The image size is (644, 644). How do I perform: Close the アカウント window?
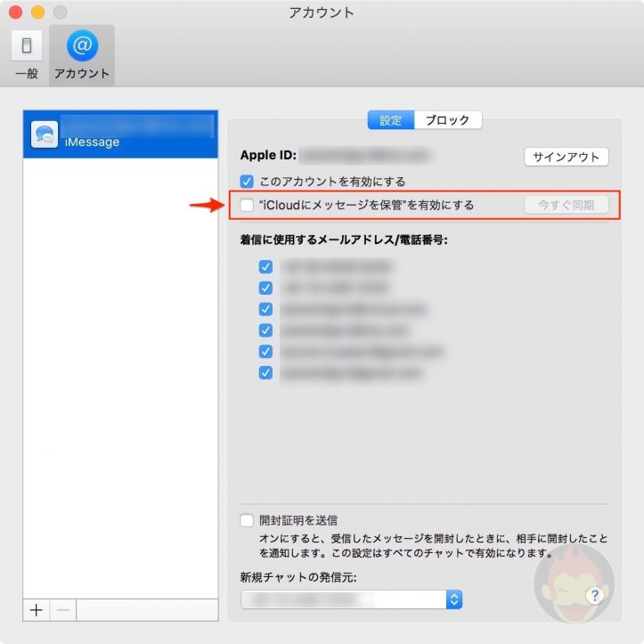(x=16, y=12)
